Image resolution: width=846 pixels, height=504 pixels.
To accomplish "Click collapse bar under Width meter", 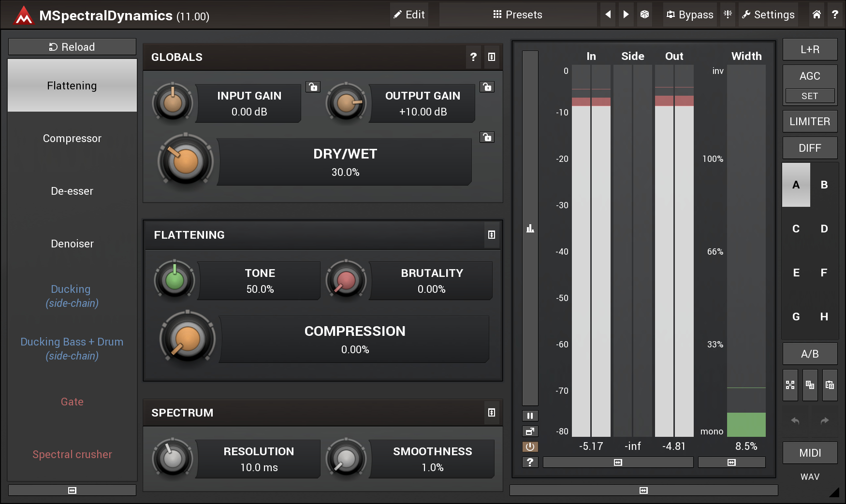I will coord(732,462).
